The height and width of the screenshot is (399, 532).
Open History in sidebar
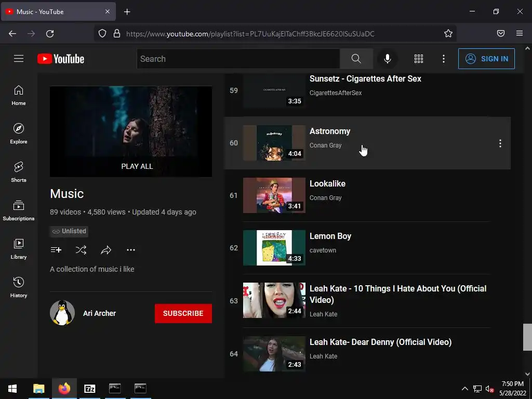[x=19, y=287]
